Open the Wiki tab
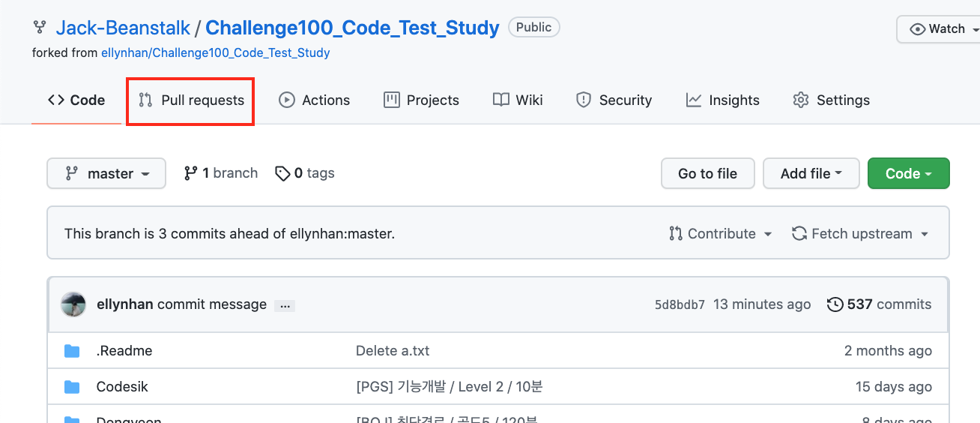This screenshot has width=980, height=423. 518,100
